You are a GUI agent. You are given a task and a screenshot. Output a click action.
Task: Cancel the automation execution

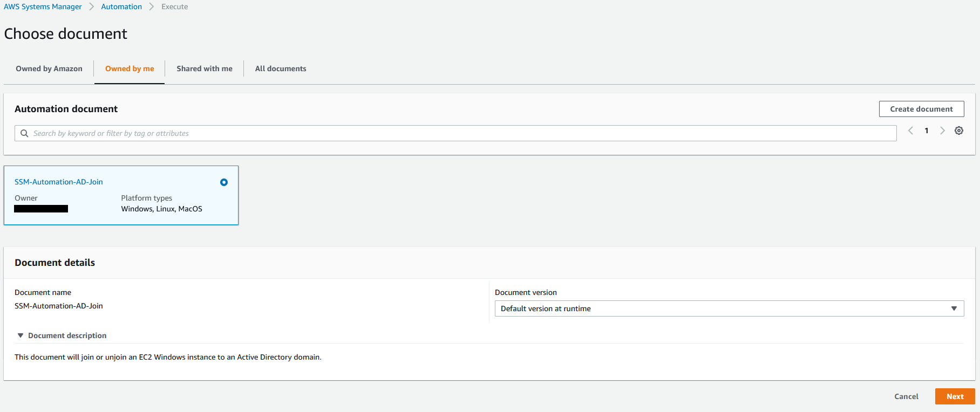pos(906,396)
